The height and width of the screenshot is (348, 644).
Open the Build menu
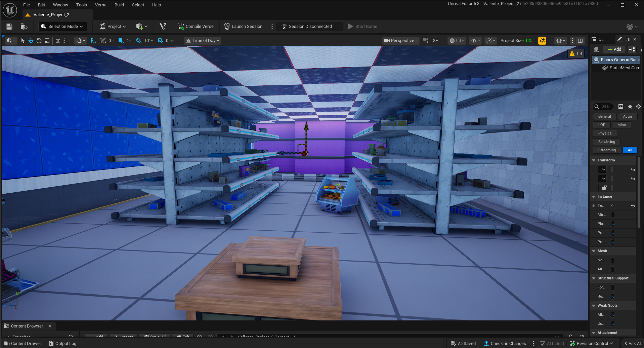(119, 5)
